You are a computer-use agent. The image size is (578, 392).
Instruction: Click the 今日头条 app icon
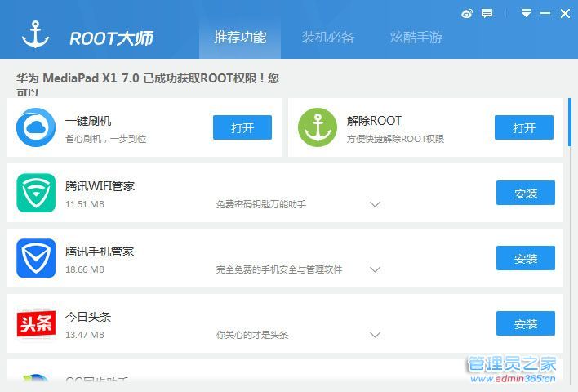(x=36, y=323)
